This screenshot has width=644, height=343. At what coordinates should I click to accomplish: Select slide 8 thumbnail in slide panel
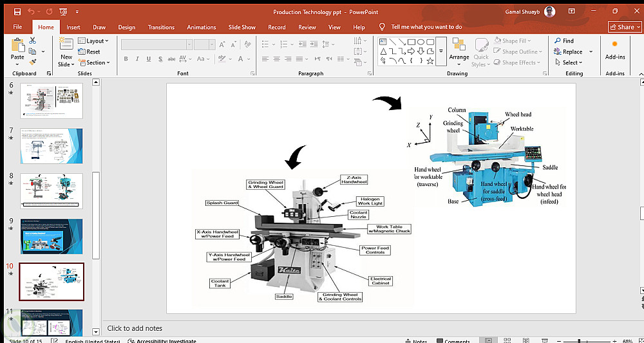(52, 190)
